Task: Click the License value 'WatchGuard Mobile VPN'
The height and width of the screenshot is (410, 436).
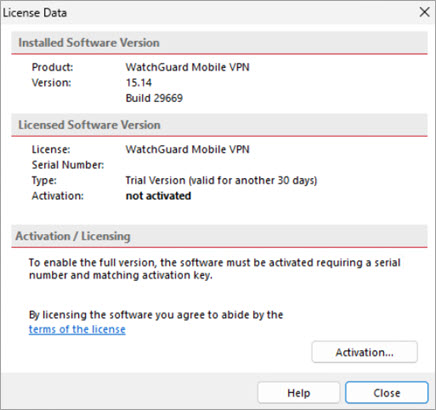Action: [187, 149]
